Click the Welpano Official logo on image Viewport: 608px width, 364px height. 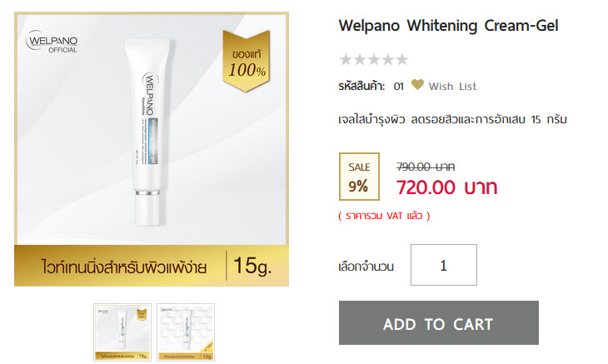[52, 42]
